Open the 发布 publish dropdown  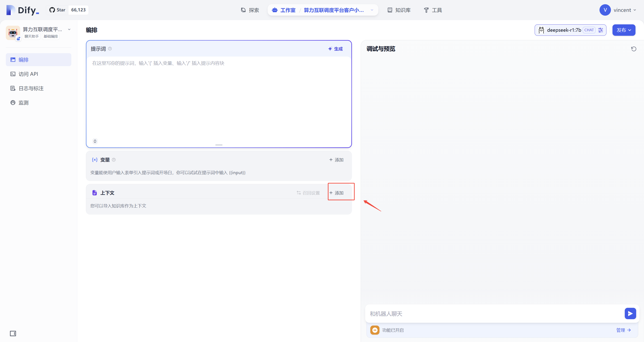tap(624, 30)
